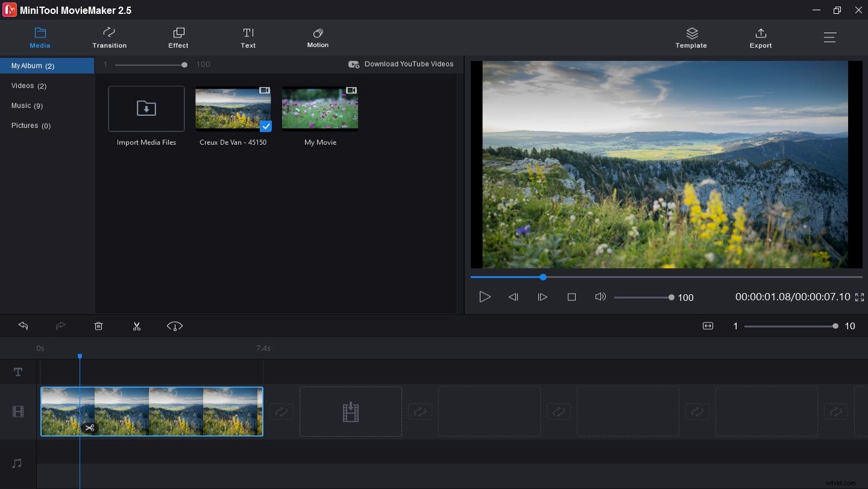Click the transition slot after first clip
868x489 pixels.
[x=281, y=412]
